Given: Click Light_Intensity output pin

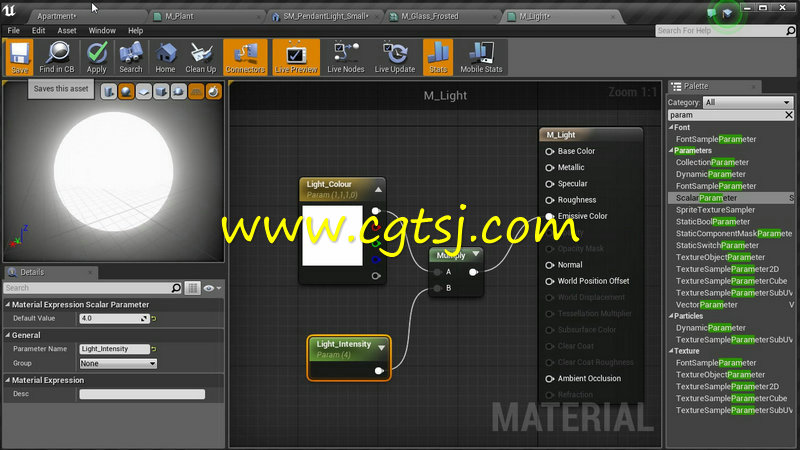Looking at the screenshot, I should coord(379,371).
